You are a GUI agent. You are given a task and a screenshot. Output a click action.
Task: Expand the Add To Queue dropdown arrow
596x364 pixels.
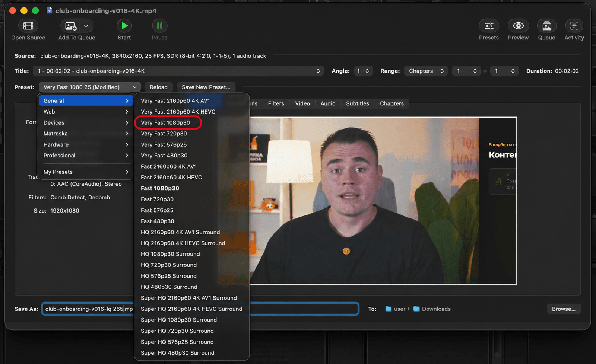[x=86, y=26]
